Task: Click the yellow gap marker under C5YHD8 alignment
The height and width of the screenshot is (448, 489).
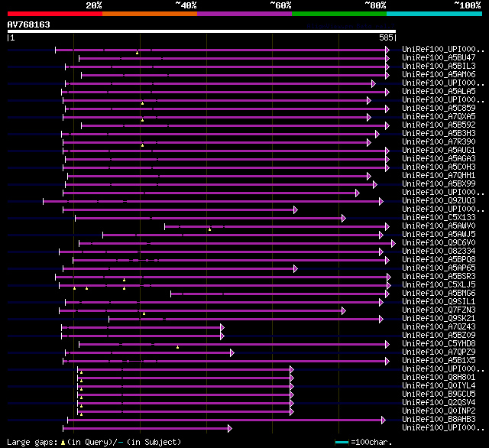Action: coord(177,347)
